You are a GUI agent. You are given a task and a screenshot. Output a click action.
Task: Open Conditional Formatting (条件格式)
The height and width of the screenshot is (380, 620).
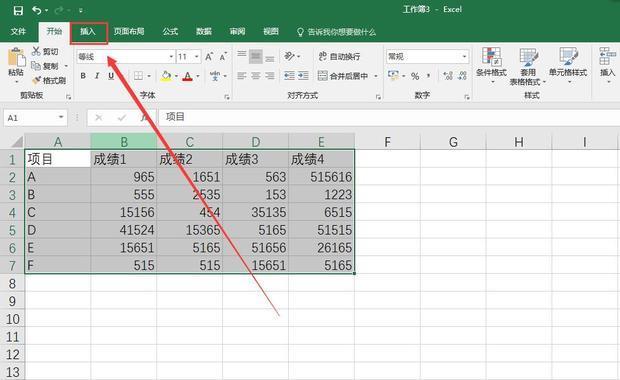491,65
